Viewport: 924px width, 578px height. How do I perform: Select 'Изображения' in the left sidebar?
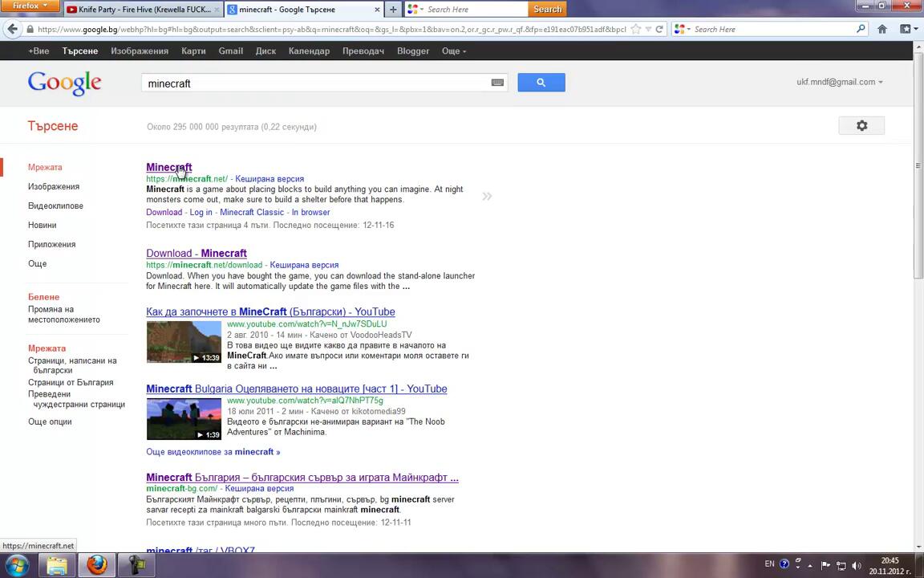tap(54, 186)
